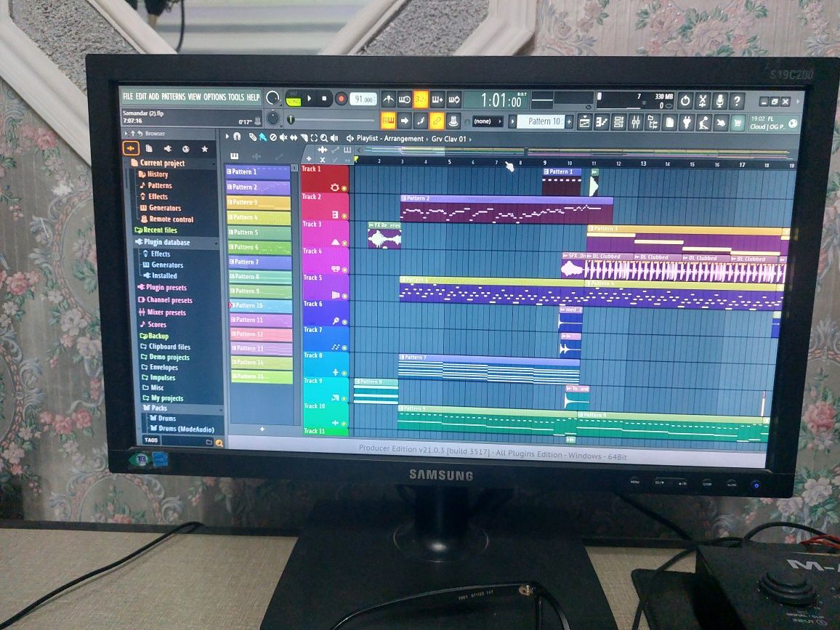
Task: Open the View piano roll icon
Action: click(602, 122)
